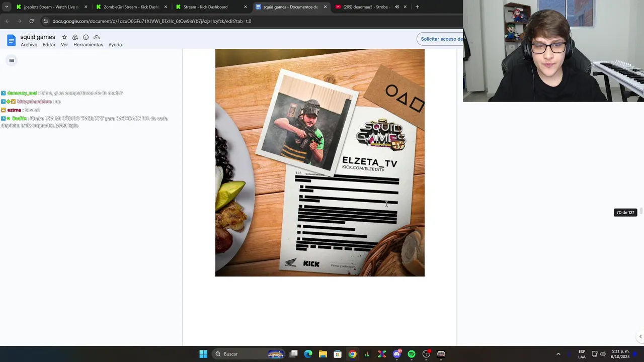Click the move-to-Drive folder icon
The height and width of the screenshot is (362, 644).
click(x=75, y=37)
